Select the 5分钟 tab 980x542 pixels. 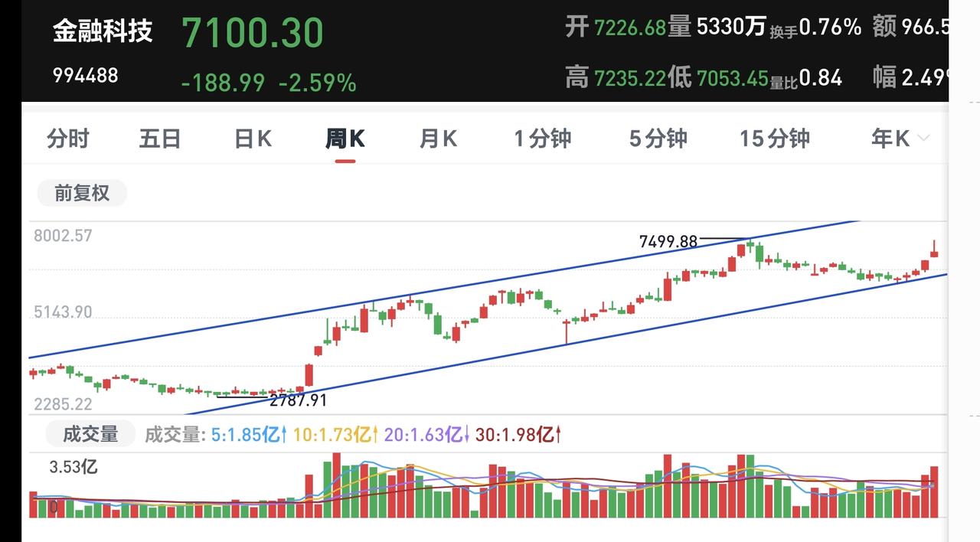click(658, 139)
